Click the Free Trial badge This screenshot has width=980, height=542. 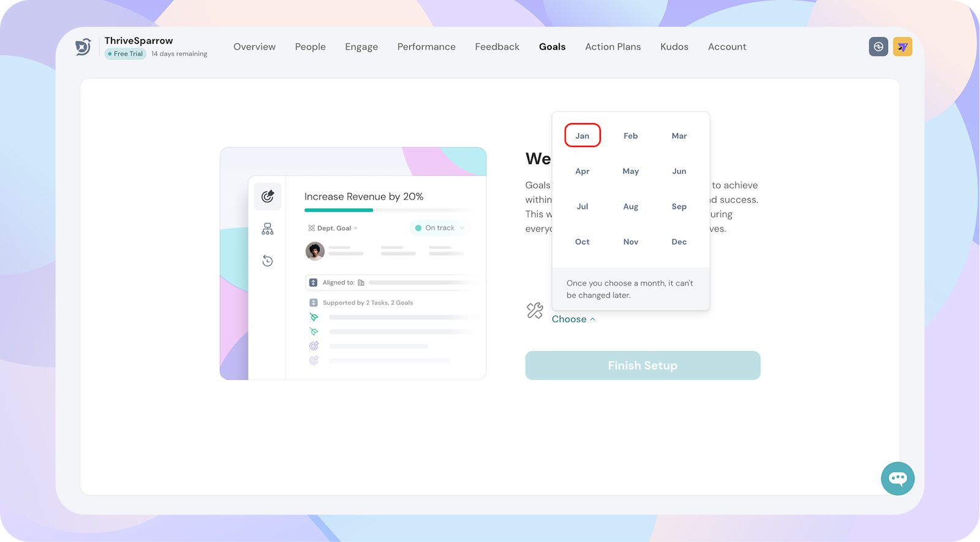(126, 54)
